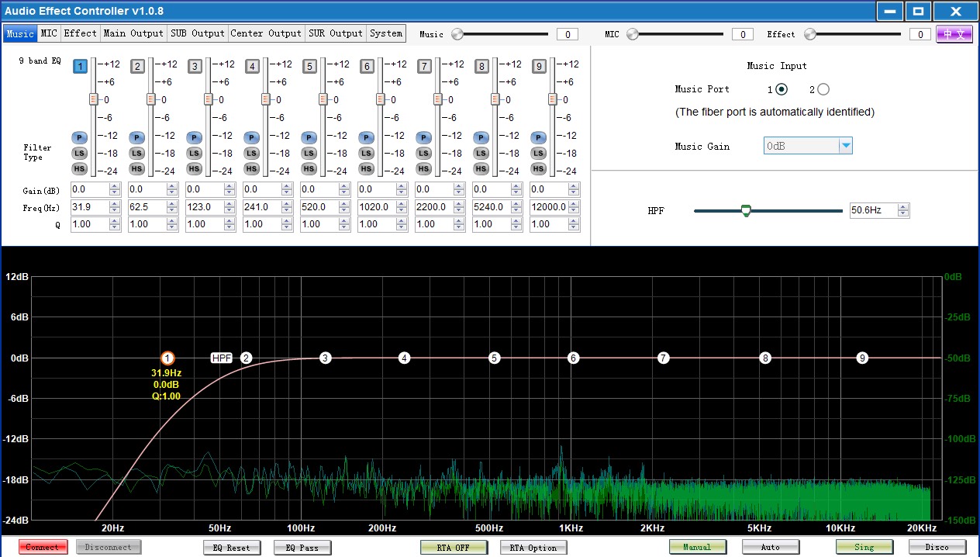Click EQ node 7 on the graph
Viewport: 980px width, 557px height.
[x=663, y=358]
